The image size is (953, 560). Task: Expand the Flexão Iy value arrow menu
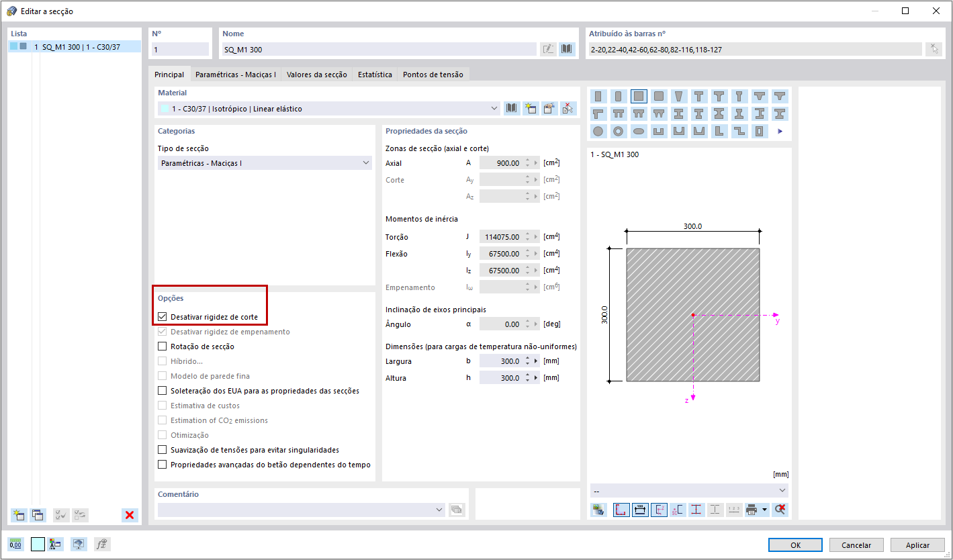[536, 254]
